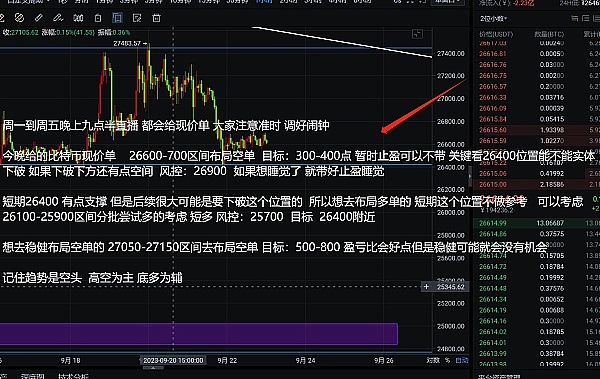Screen dimensions: 600x379
Task: Select sell order at price 26616.76
Action: (536, 65)
